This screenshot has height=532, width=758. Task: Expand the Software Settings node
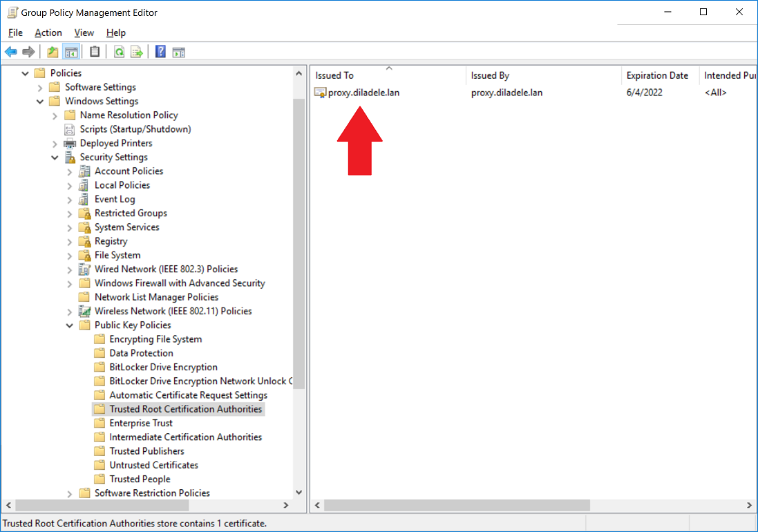coord(40,88)
